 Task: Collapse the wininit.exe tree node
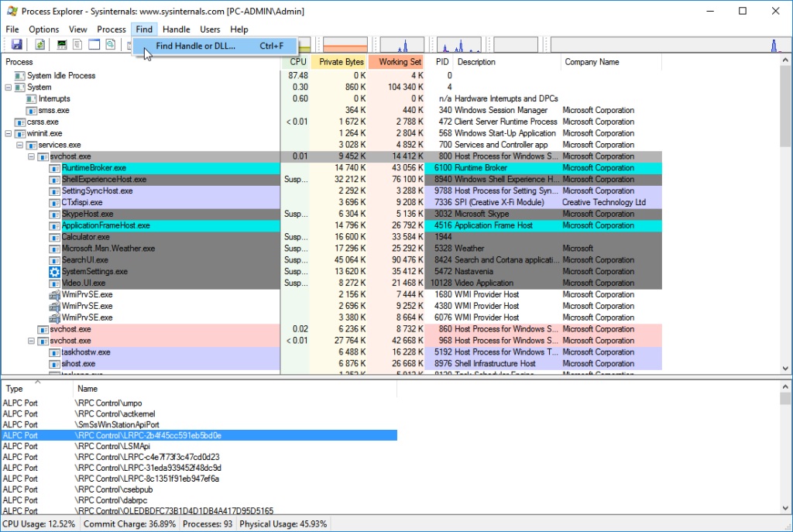9,133
